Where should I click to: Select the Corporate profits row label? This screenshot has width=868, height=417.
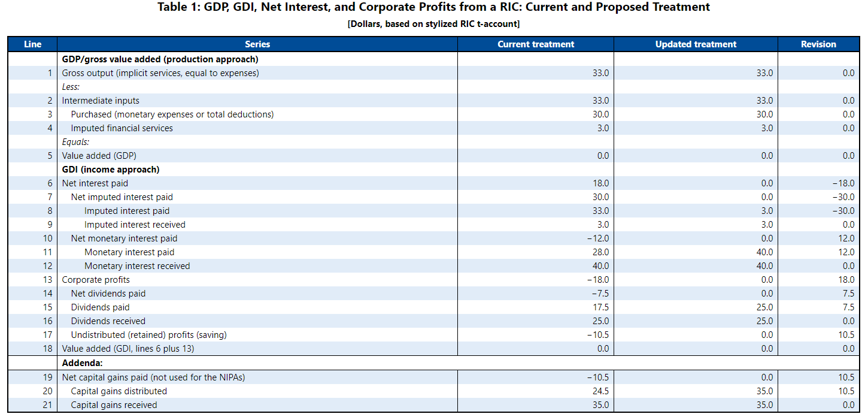[x=95, y=279]
